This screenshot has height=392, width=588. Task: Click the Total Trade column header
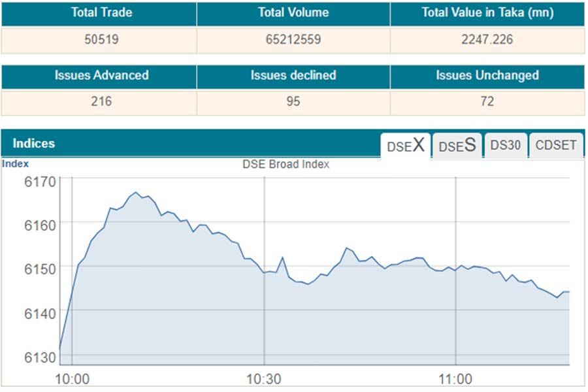pyautogui.click(x=100, y=13)
